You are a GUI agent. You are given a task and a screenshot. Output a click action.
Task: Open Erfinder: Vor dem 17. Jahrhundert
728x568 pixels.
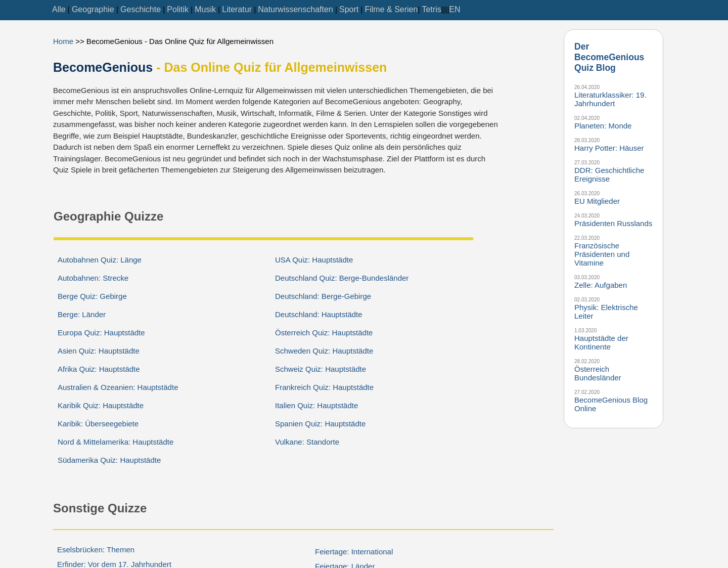click(x=114, y=564)
